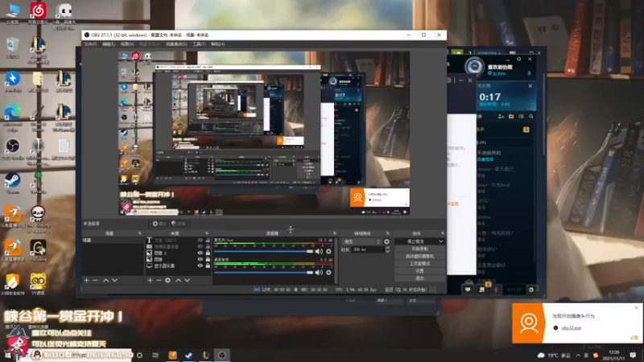
Task: Toggle visibility of the 图像 source
Action: 200,259
